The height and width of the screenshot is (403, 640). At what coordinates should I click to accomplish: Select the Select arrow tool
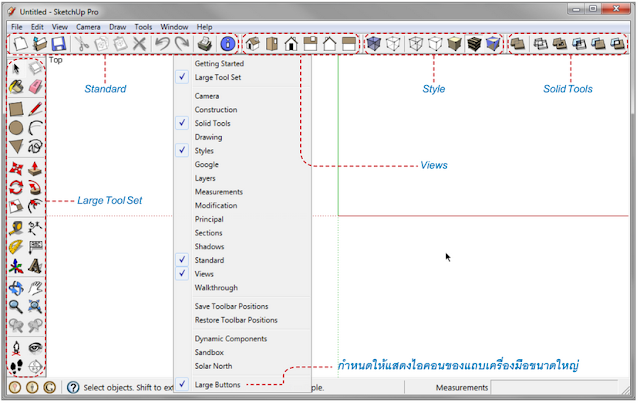(16, 68)
